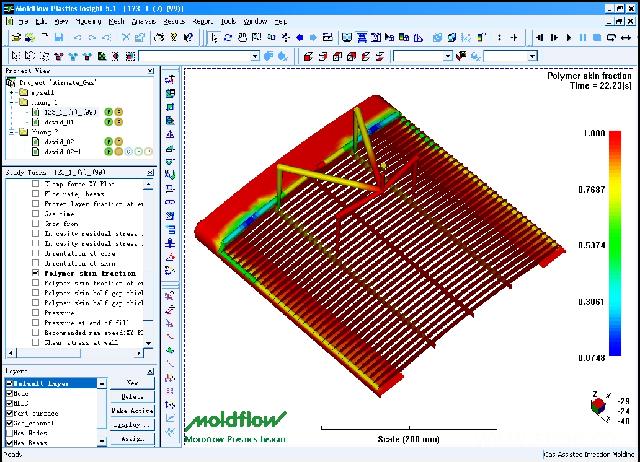Screen dimensions: 640x462
Task: Select the Rotate view tool
Action: (x=228, y=38)
